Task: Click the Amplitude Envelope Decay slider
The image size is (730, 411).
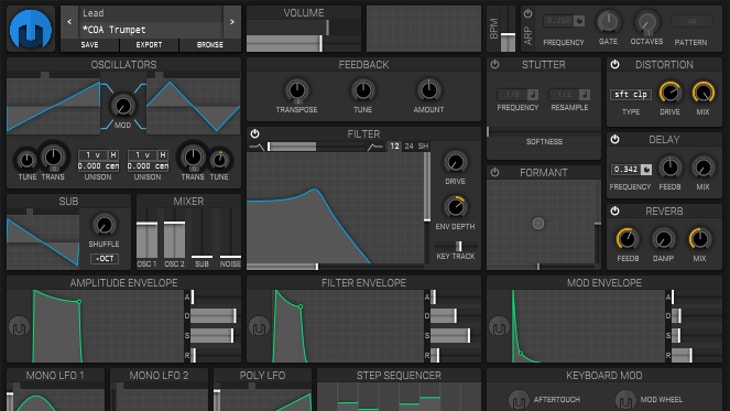Action: coord(216,316)
